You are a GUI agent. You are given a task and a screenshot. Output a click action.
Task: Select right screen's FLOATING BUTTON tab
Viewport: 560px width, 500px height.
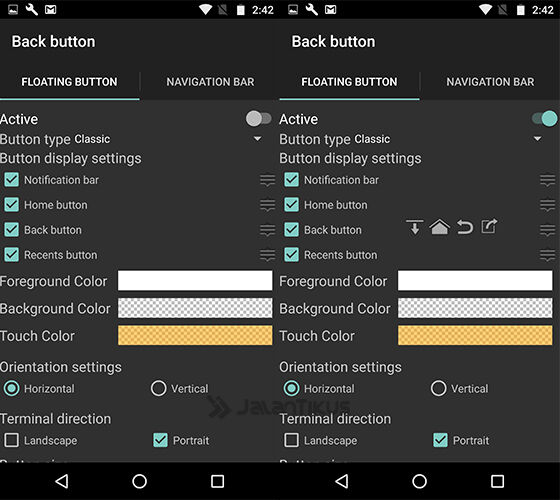pos(349,82)
